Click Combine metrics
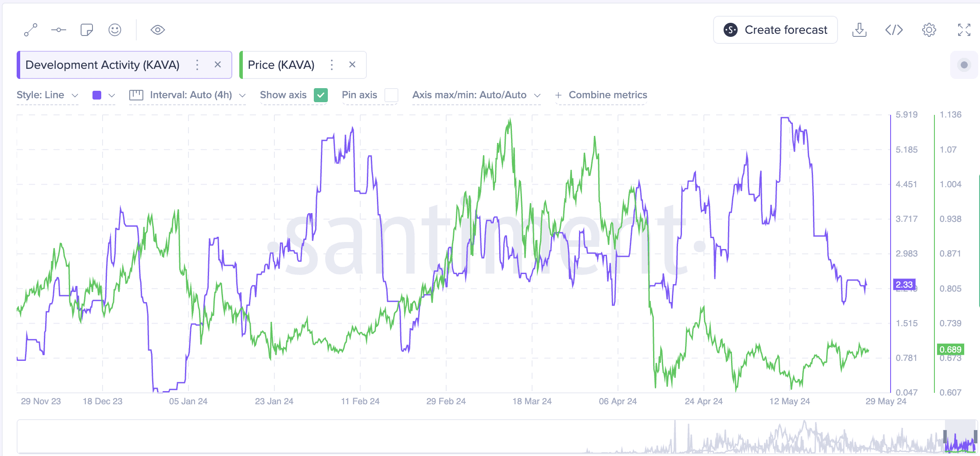The height and width of the screenshot is (456, 980). pos(601,95)
